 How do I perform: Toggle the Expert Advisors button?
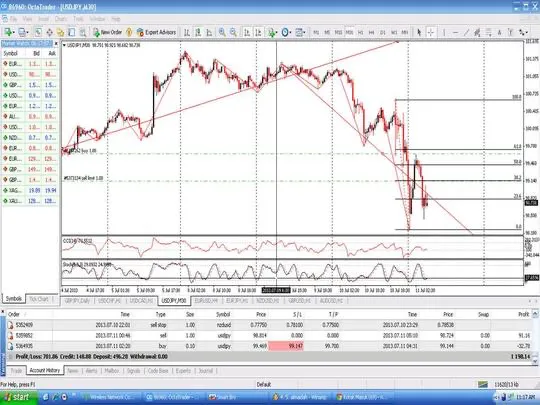[x=156, y=32]
